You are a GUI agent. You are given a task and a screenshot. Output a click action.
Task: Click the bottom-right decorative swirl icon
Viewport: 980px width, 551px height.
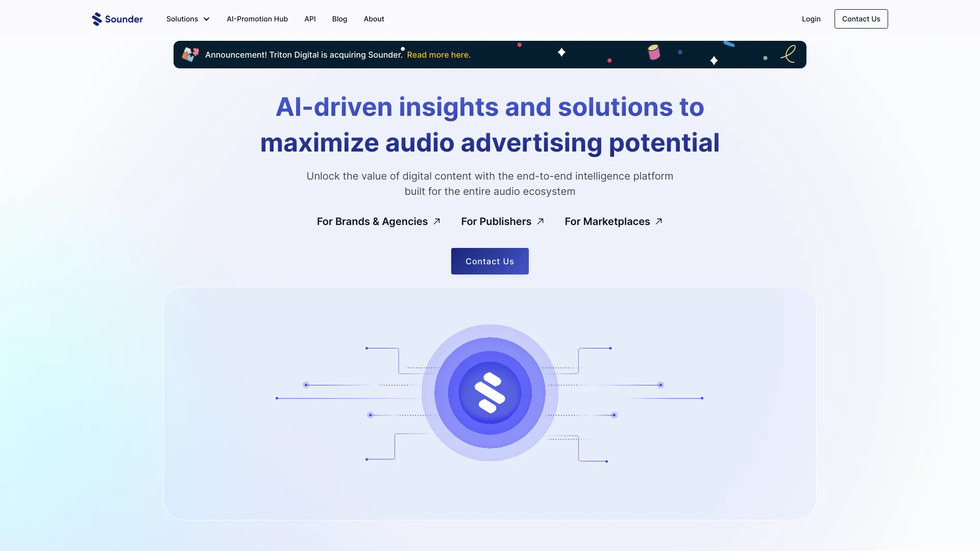tap(790, 54)
